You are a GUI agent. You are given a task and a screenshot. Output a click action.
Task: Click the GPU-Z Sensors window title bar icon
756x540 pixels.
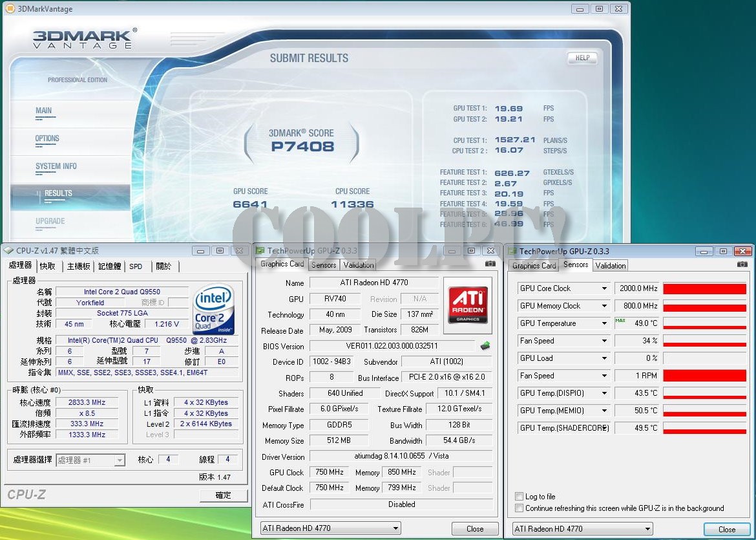click(x=511, y=251)
